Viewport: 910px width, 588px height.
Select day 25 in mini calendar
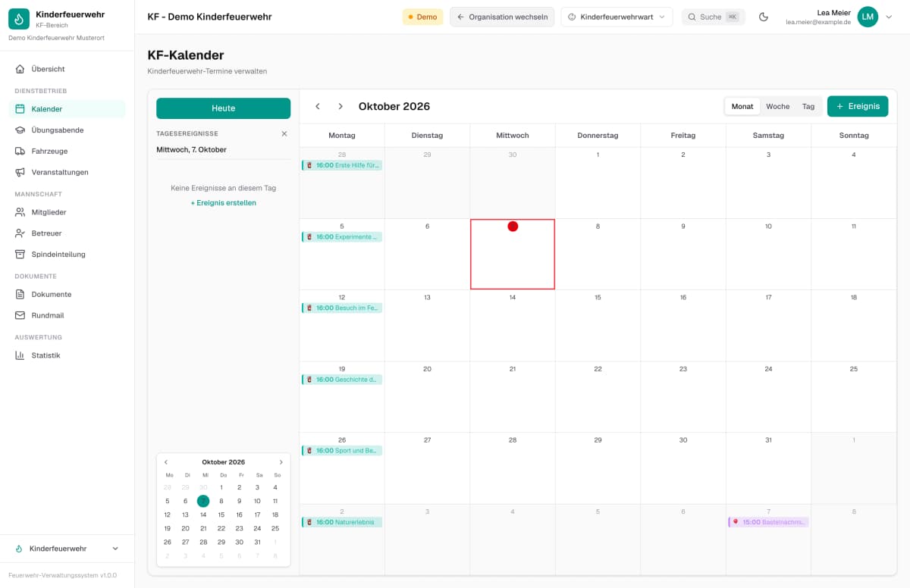[x=275, y=528]
